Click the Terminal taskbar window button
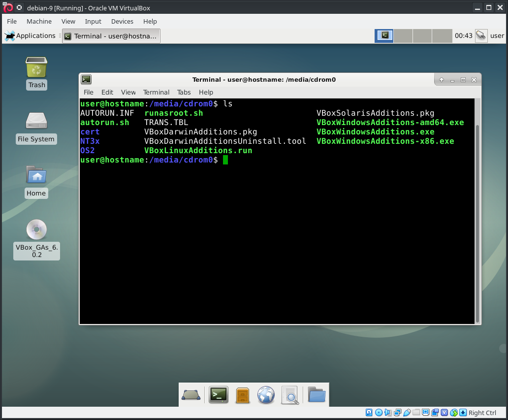The width and height of the screenshot is (508, 420). [111, 36]
